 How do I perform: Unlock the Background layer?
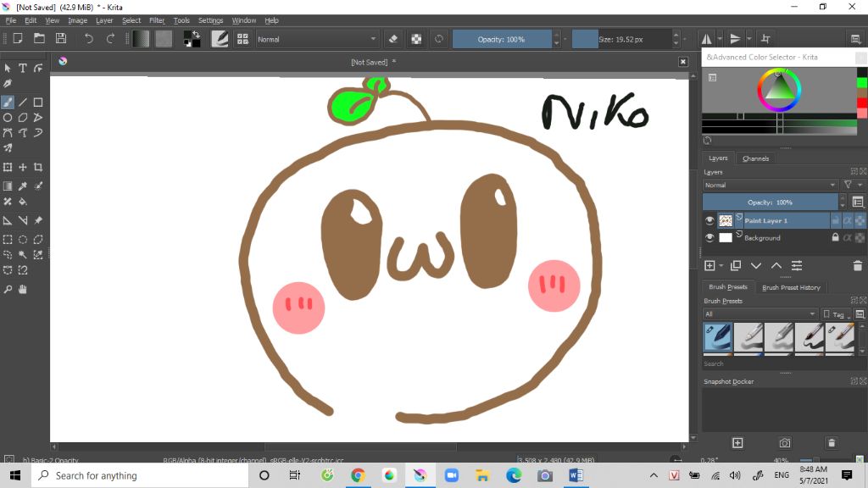point(835,237)
